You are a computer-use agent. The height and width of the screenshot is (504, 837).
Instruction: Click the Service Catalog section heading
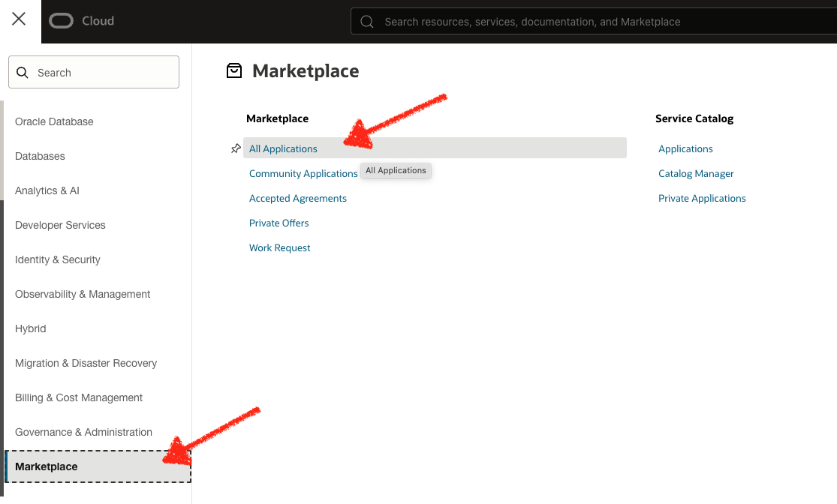click(694, 118)
